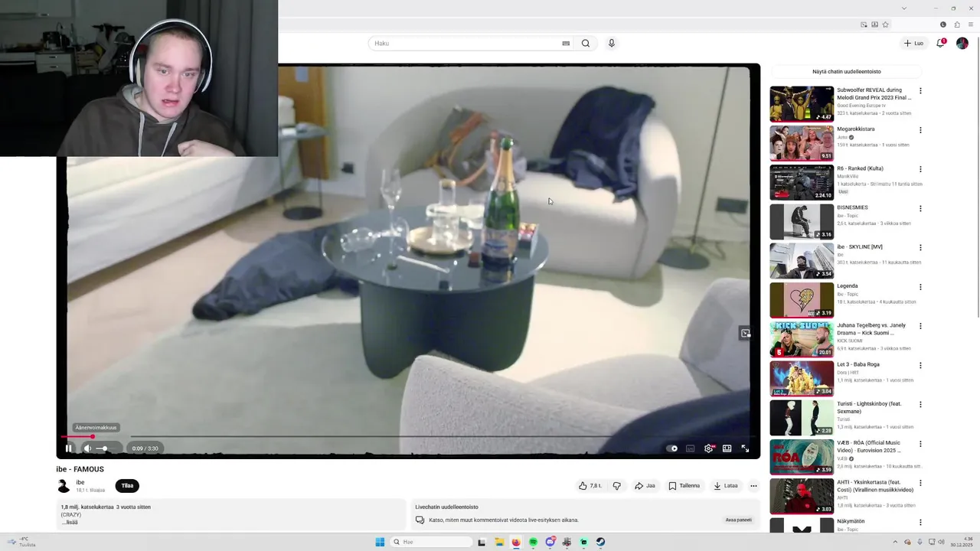The height and width of the screenshot is (551, 980).
Task: Open Let 3 - Baba Roga video
Action: point(858,365)
